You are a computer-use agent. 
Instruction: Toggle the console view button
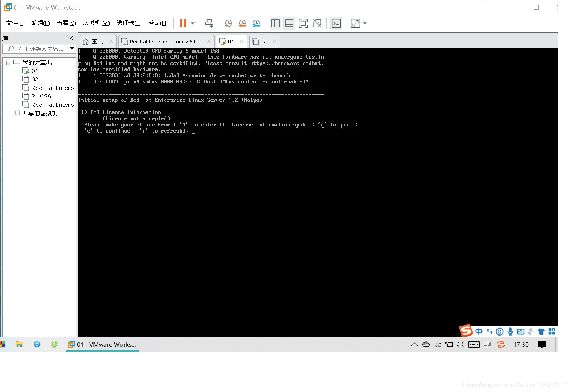coord(336,23)
